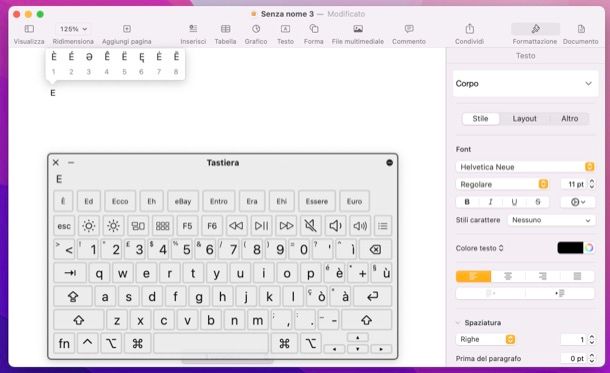The image size is (610, 373).
Task: Click the mute volume key
Action: (310, 226)
